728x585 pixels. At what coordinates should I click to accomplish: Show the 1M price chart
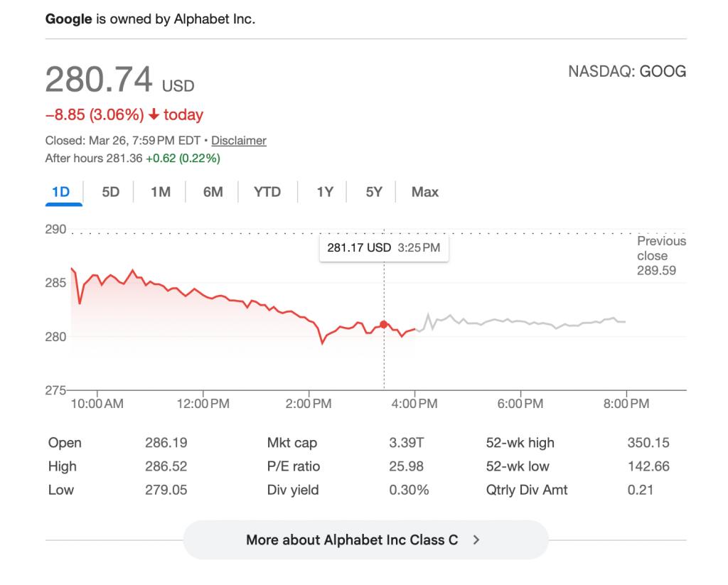[160, 192]
